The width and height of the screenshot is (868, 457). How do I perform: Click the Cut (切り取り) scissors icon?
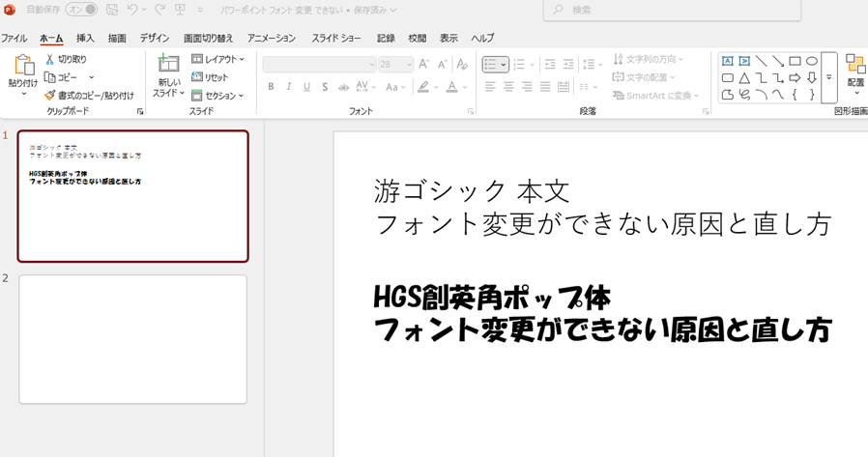(x=49, y=59)
